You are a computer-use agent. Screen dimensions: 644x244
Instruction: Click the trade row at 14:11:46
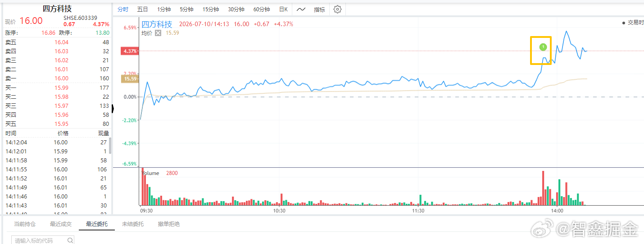[x=56, y=197]
